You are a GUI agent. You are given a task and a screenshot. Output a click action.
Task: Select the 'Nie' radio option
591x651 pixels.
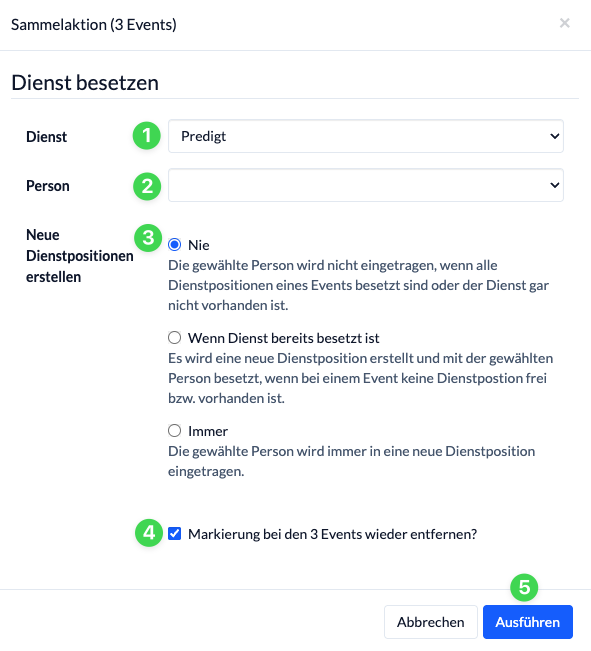(174, 245)
